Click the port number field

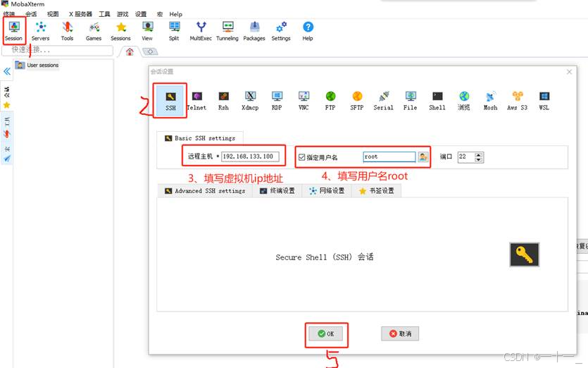point(466,157)
